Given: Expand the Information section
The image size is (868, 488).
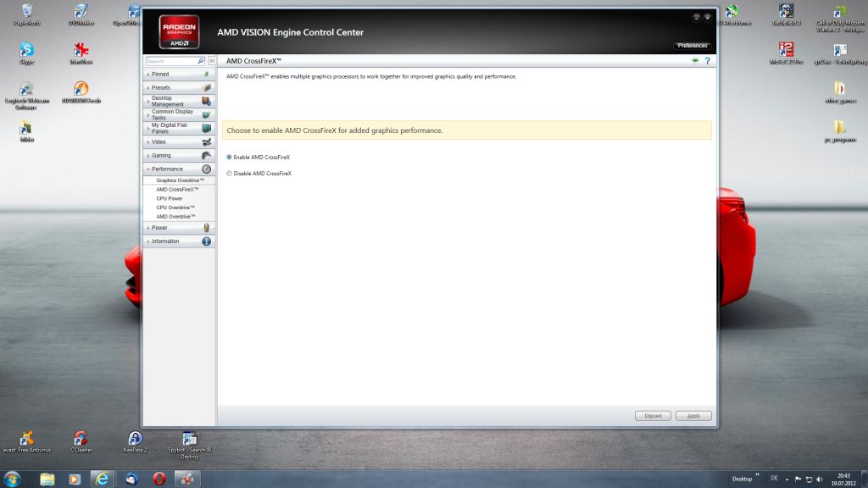Looking at the screenshot, I should pos(179,241).
